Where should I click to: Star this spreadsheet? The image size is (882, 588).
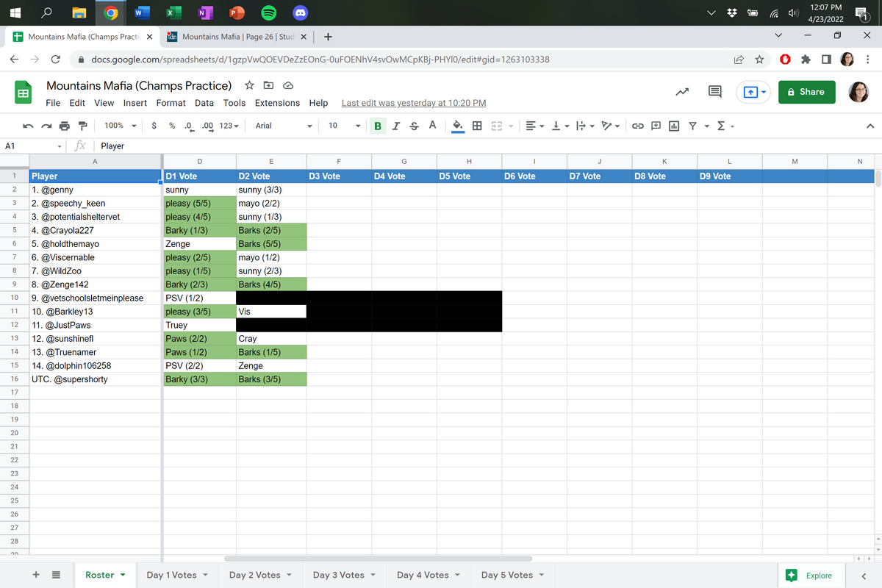click(x=249, y=85)
